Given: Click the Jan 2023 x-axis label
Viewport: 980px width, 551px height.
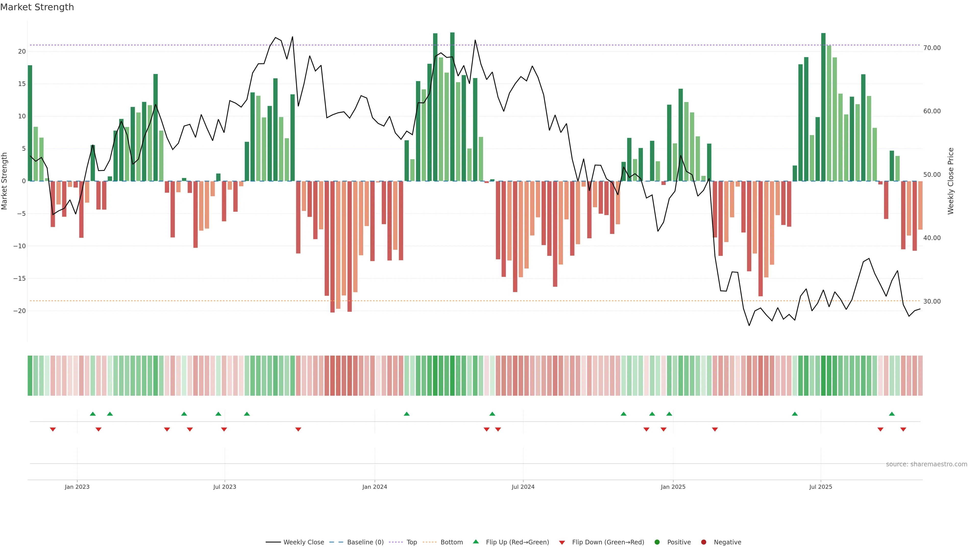Looking at the screenshot, I should 77,487.
